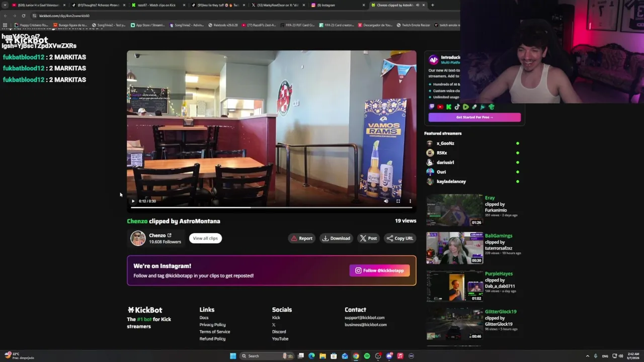Open the BallGamings clip thumbnail
The height and width of the screenshot is (362, 644).
(x=454, y=248)
